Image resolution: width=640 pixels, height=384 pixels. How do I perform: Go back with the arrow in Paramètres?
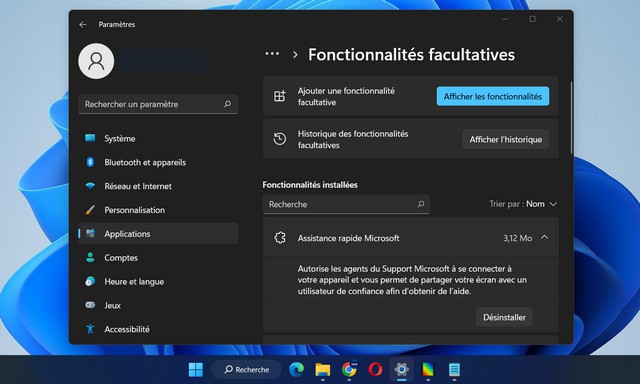click(x=83, y=24)
